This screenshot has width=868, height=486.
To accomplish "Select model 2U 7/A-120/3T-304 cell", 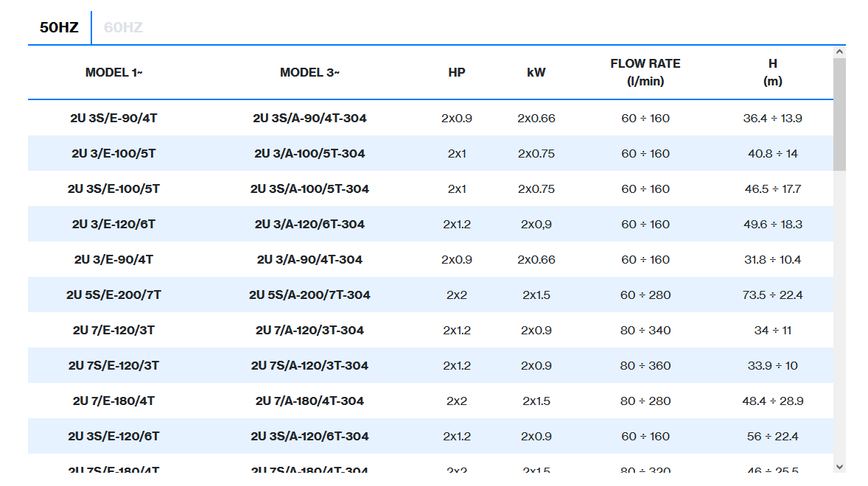I will (309, 331).
